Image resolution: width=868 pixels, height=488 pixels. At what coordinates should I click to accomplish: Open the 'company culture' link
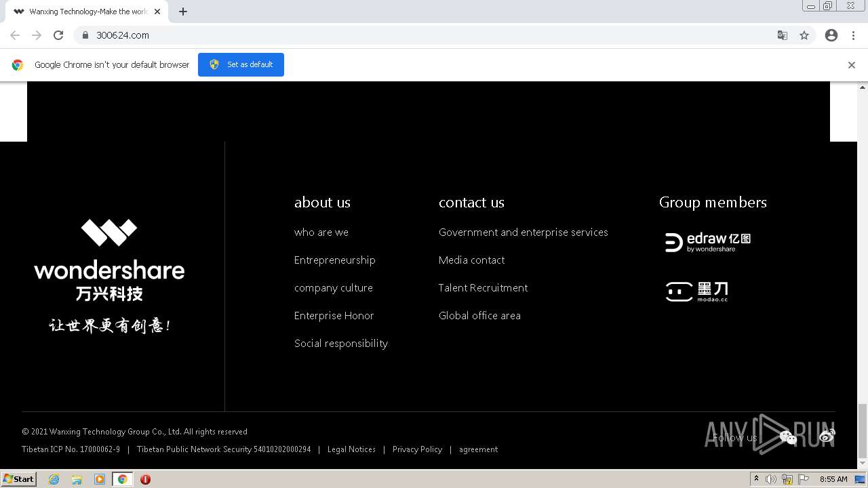click(x=334, y=288)
